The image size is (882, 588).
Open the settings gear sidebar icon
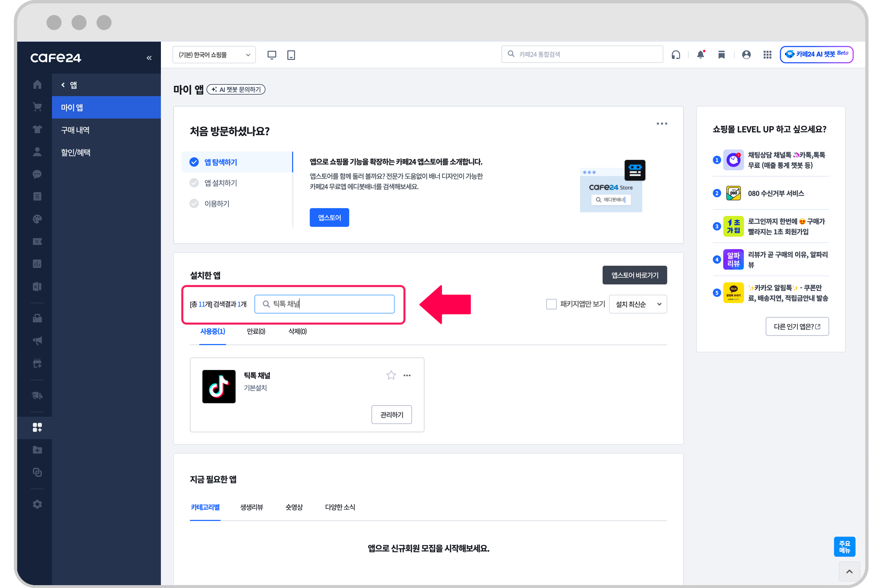(x=37, y=504)
